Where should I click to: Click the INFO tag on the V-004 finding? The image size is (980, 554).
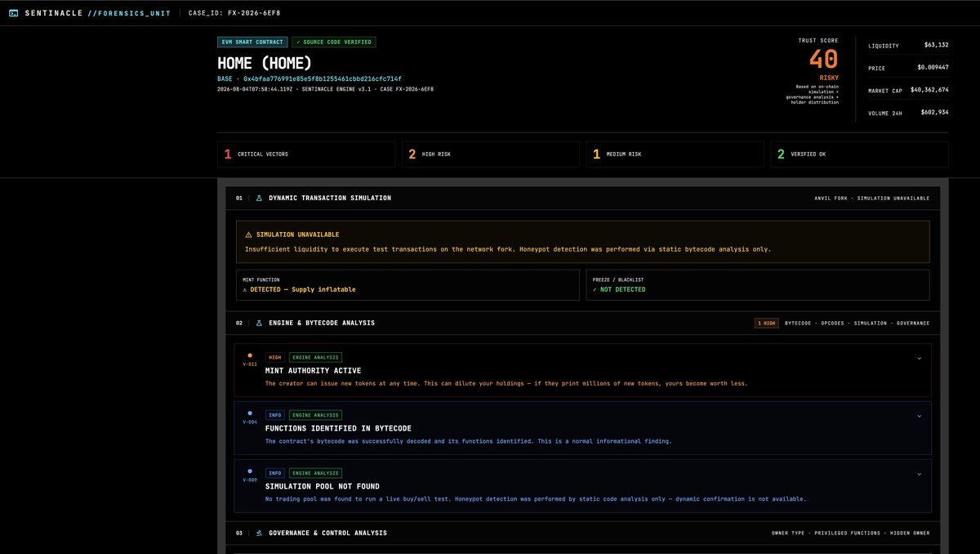275,415
